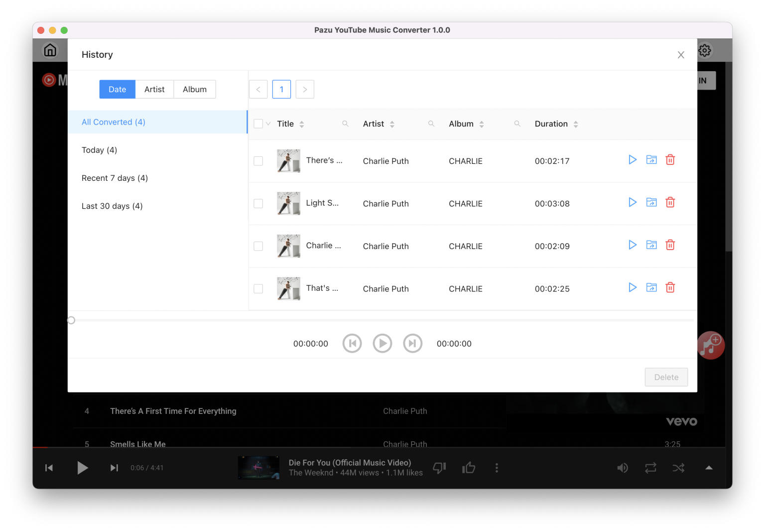Viewport: 765px width, 532px height.
Task: Go to the Home screen icon
Action: pos(50,50)
